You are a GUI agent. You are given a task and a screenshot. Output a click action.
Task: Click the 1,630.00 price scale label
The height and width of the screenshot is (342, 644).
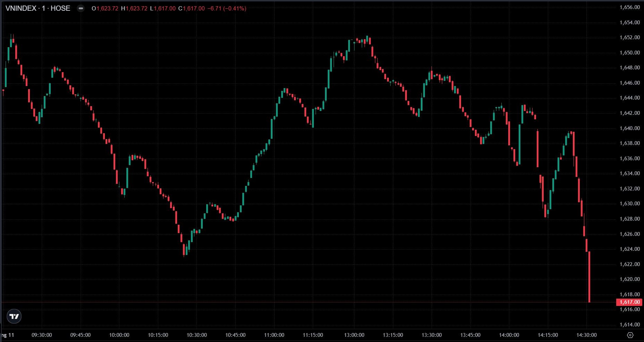(629, 204)
